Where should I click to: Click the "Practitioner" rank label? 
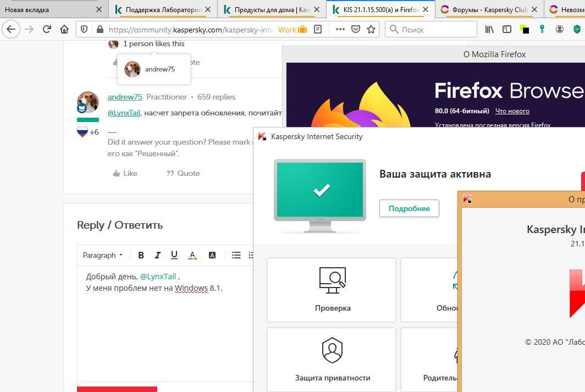pos(167,97)
